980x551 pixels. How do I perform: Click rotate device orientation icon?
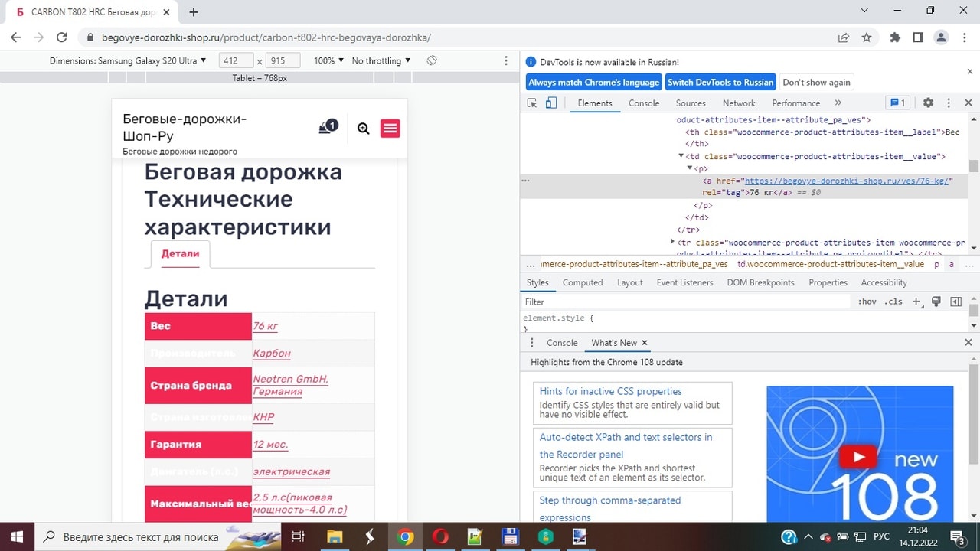point(432,60)
